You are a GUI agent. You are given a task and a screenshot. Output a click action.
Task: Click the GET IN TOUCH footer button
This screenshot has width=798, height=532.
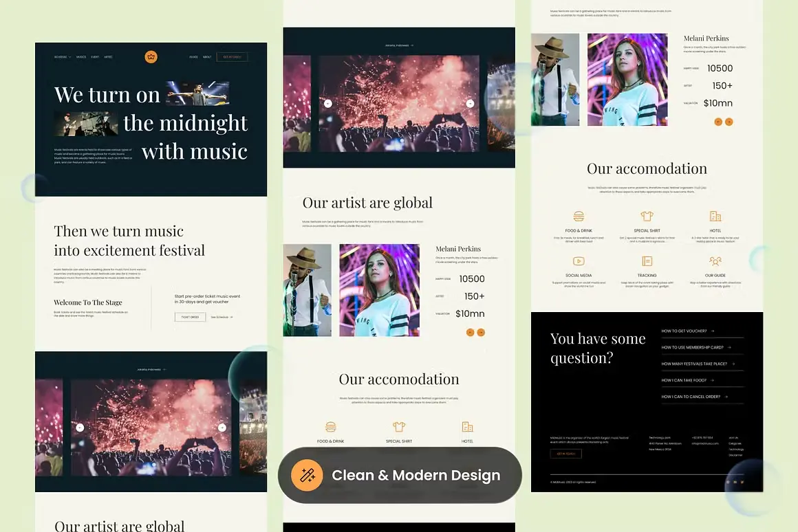tap(565, 454)
